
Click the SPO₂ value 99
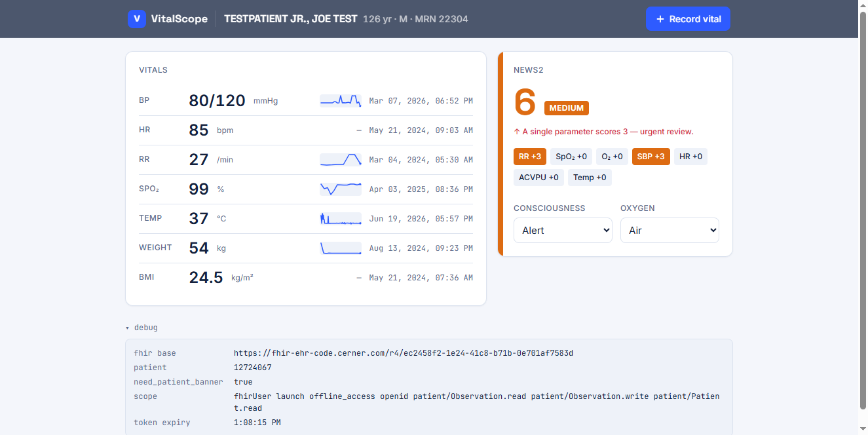tap(198, 189)
